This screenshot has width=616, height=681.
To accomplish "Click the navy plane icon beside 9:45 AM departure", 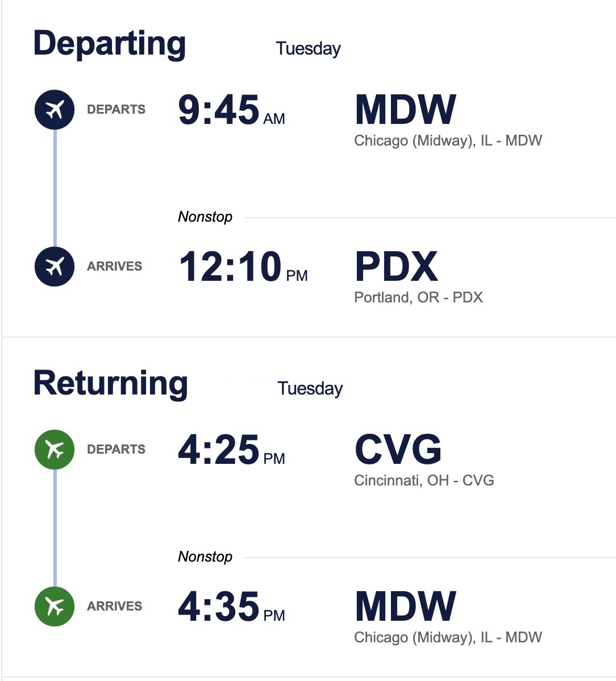I will click(55, 110).
